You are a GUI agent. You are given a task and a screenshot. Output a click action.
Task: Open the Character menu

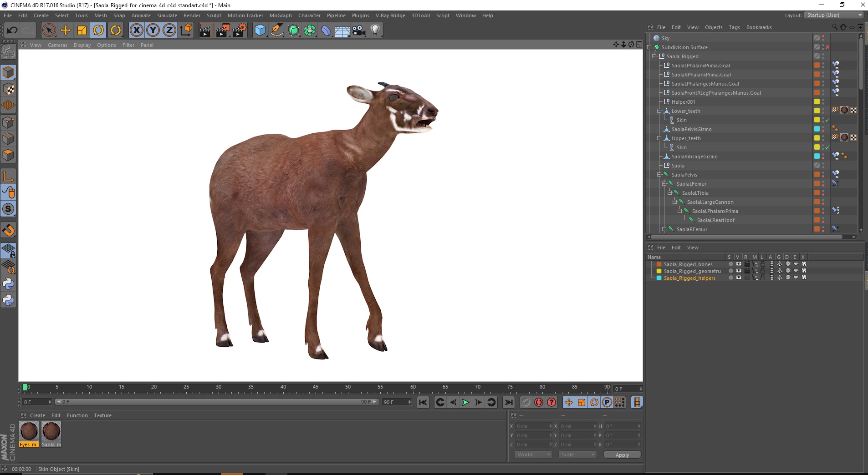pyautogui.click(x=309, y=15)
